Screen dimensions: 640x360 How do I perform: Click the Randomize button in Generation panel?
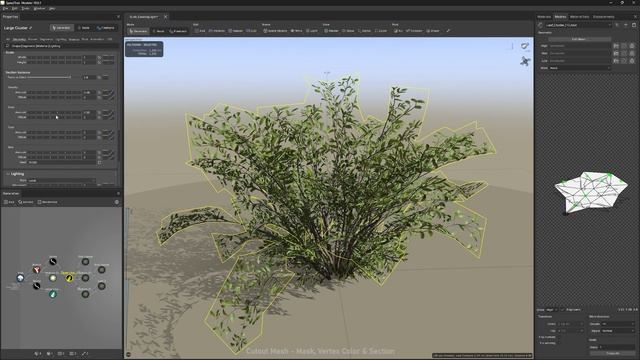click(48, 202)
